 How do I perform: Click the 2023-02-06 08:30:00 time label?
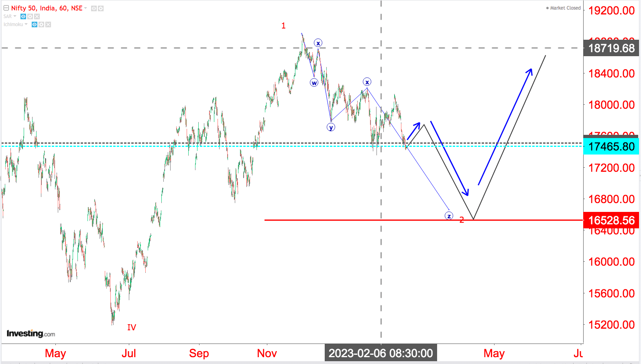tap(381, 353)
